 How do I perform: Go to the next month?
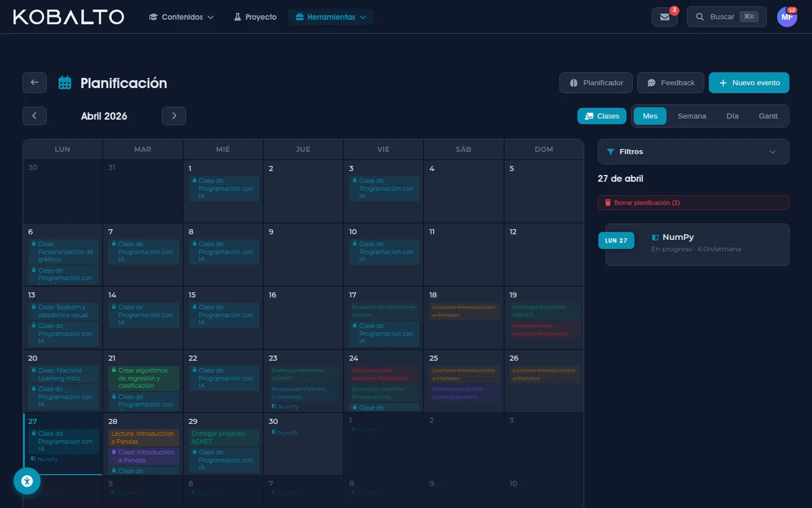tap(174, 116)
